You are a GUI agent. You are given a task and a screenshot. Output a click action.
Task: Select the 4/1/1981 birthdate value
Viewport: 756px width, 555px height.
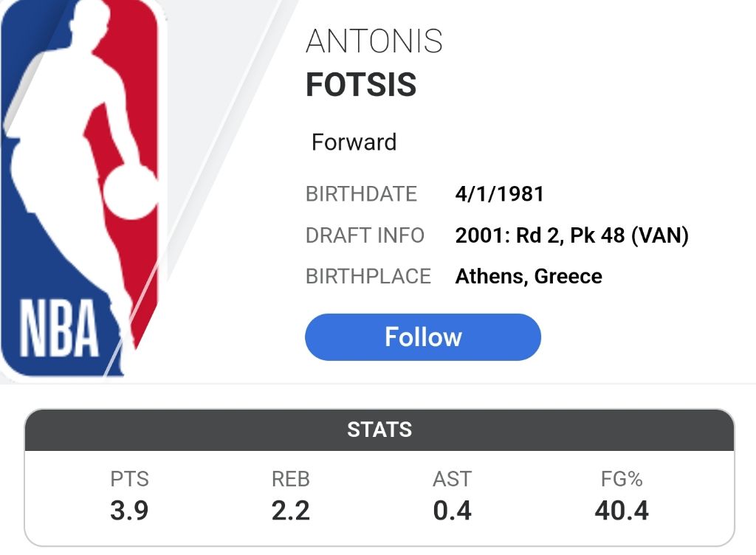pyautogui.click(x=500, y=194)
